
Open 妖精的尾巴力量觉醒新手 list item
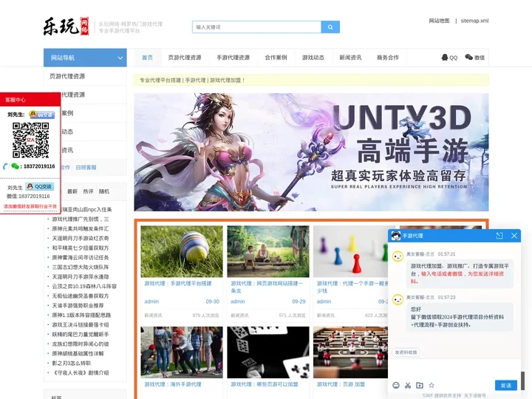81,334
